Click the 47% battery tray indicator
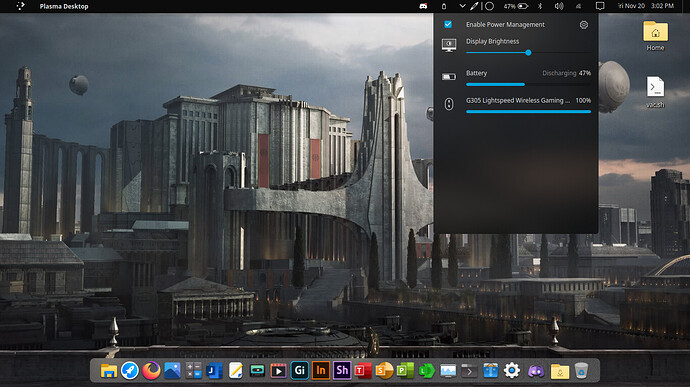Viewport: 690px width, 387px height. tap(516, 6)
